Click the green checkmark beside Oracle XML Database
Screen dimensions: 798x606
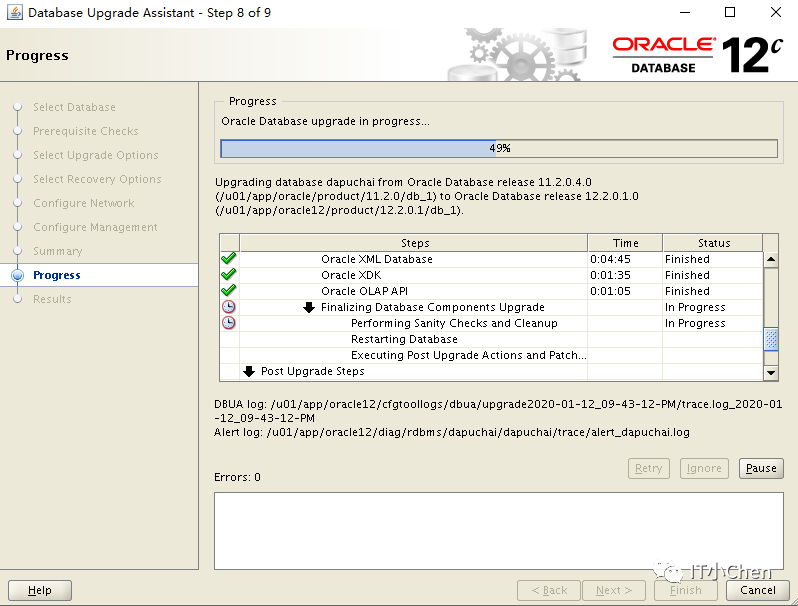229,258
